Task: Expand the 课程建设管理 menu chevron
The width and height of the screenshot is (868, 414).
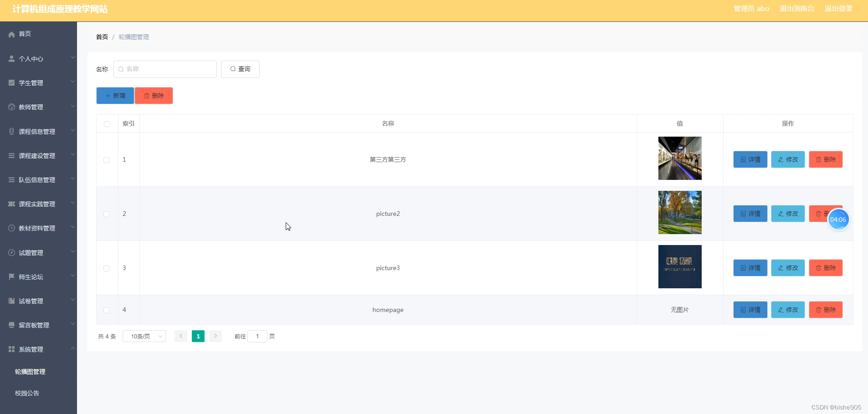Action: (x=72, y=154)
